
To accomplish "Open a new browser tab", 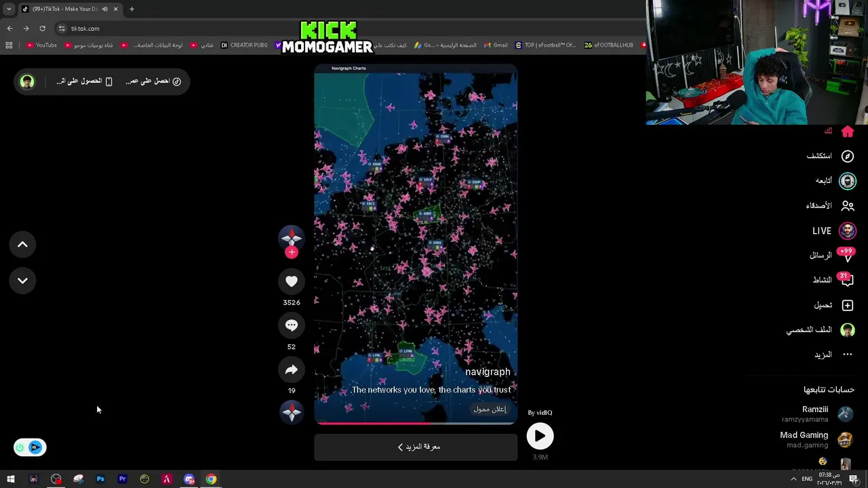I will tap(132, 9).
